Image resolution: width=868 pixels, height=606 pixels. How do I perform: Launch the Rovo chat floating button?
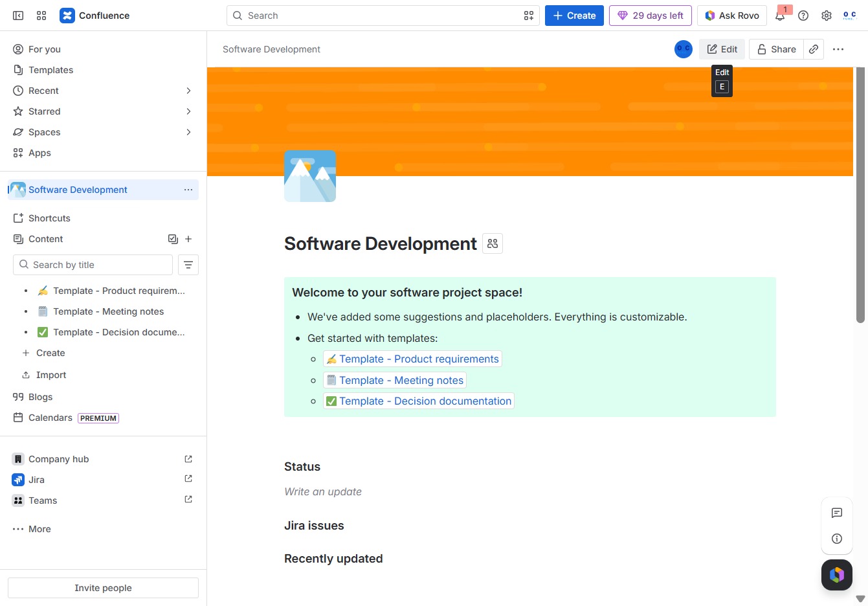click(837, 575)
